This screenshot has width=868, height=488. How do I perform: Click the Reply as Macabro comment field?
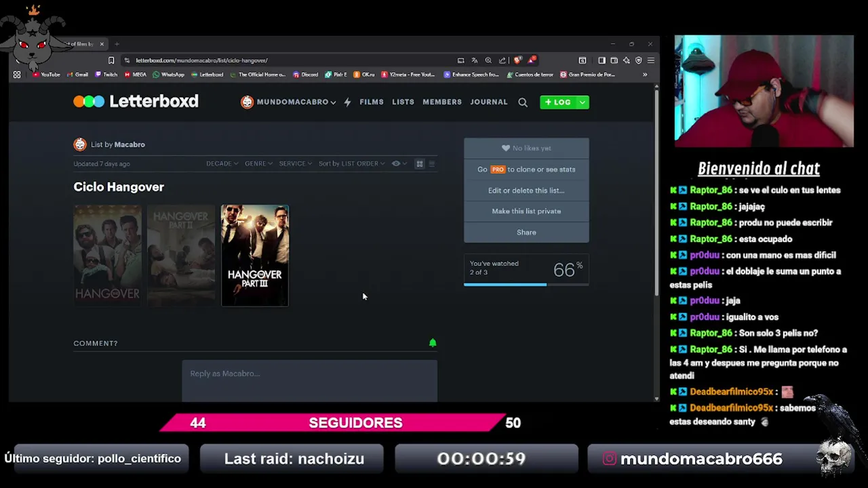click(309, 380)
